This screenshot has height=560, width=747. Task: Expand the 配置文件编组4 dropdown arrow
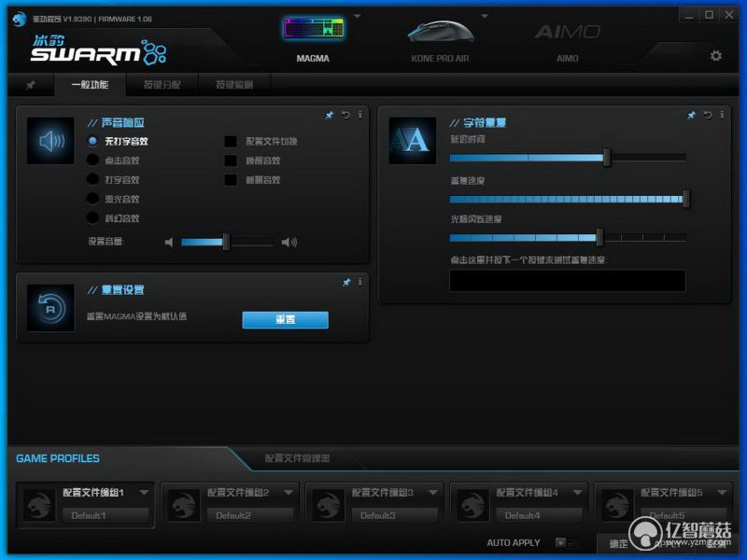click(578, 492)
